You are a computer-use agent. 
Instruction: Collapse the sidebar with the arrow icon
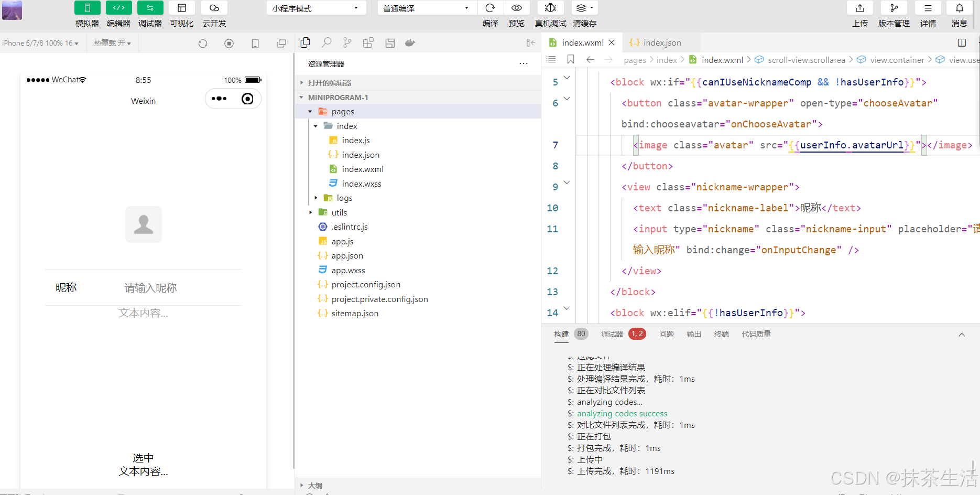coord(531,43)
